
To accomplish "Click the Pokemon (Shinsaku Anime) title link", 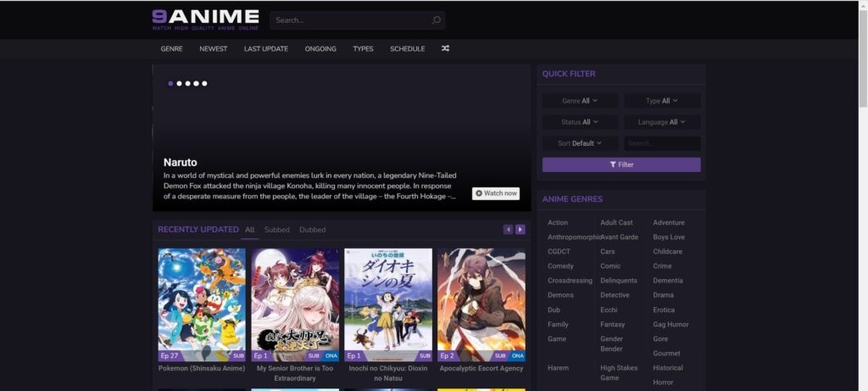I will click(202, 368).
